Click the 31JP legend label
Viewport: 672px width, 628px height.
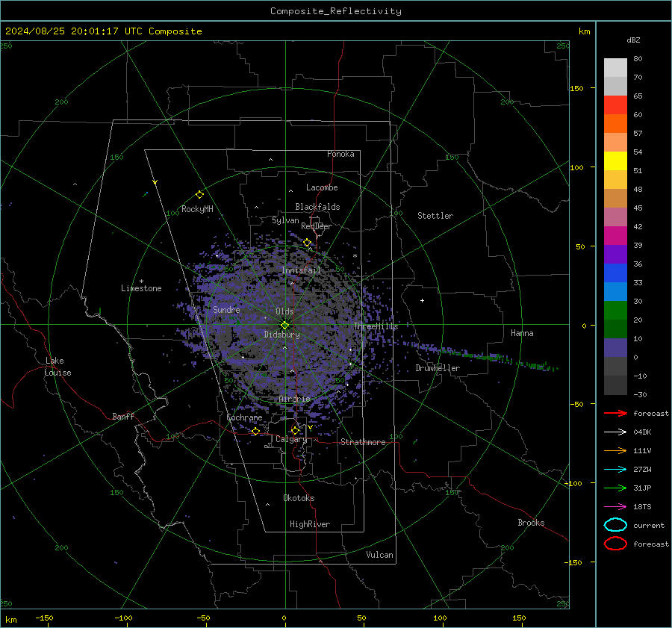[642, 488]
